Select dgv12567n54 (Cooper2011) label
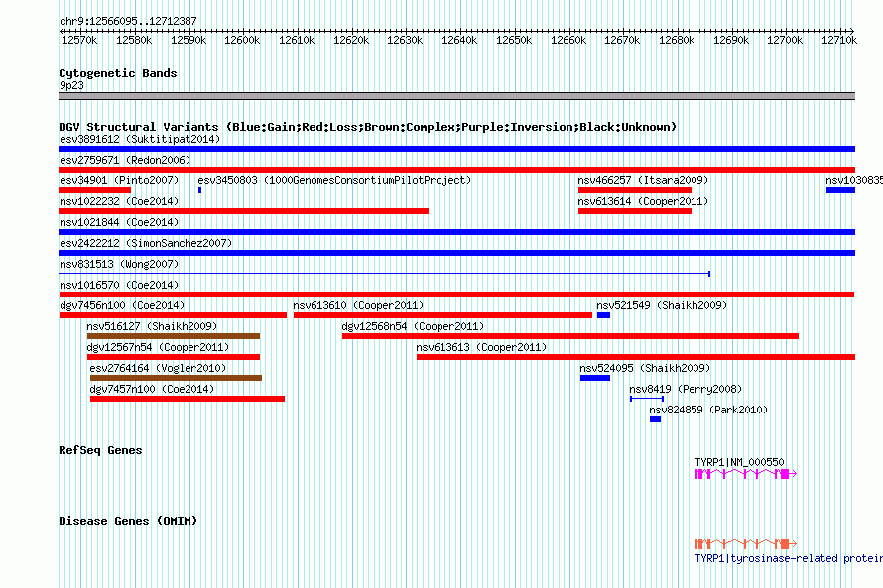 (158, 347)
